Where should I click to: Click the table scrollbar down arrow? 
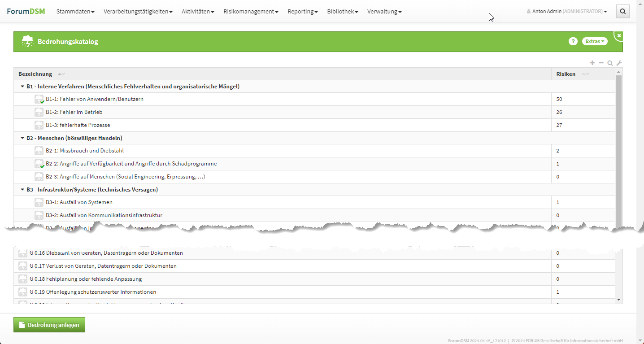(x=619, y=300)
